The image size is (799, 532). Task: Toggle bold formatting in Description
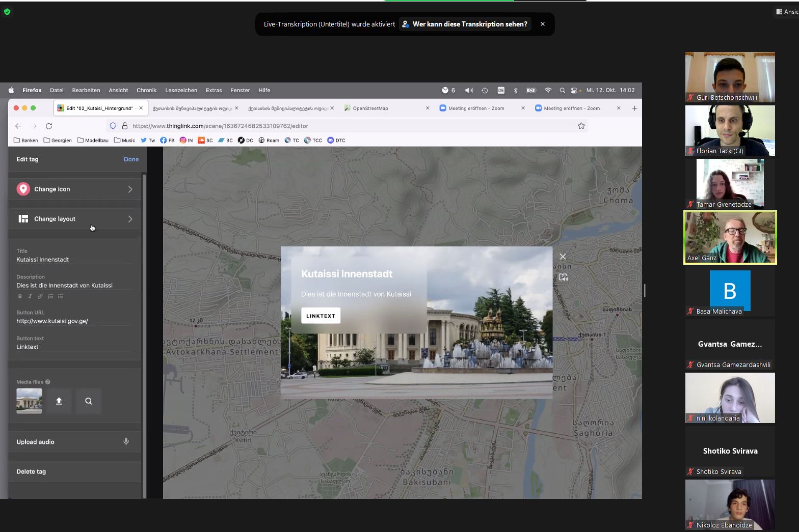point(20,296)
